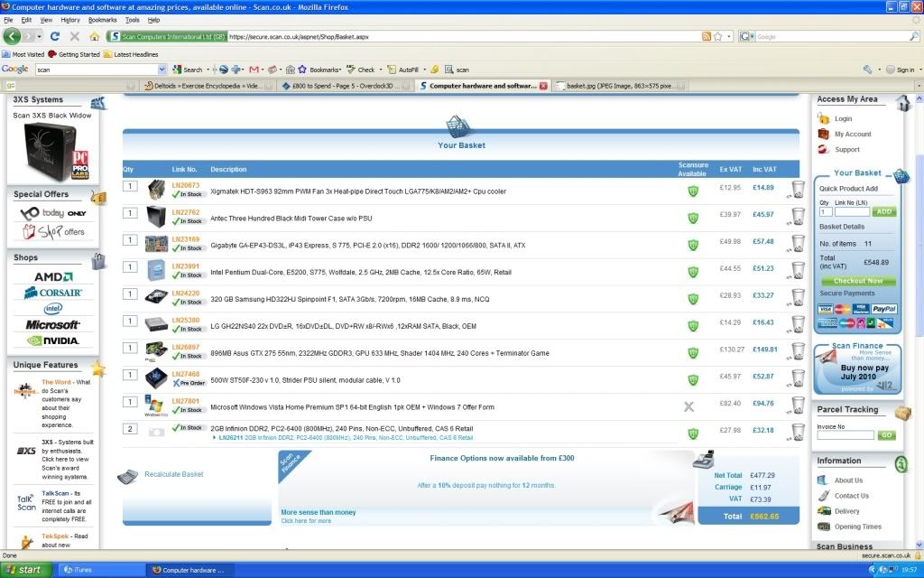924x578 pixels.
Task: Click Scansure shield for Asus GTX 275
Action: (x=693, y=353)
